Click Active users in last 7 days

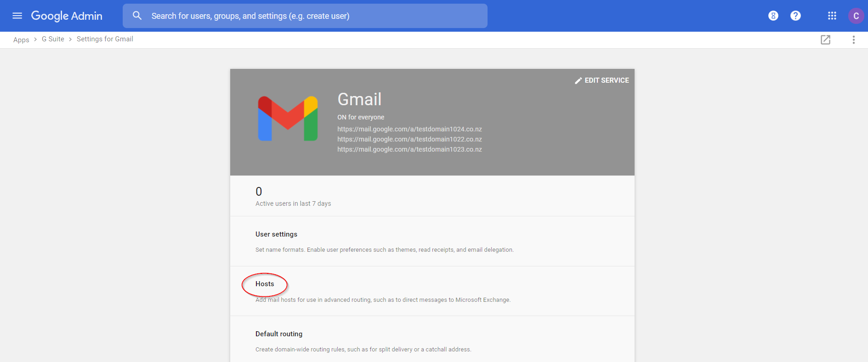(x=293, y=204)
